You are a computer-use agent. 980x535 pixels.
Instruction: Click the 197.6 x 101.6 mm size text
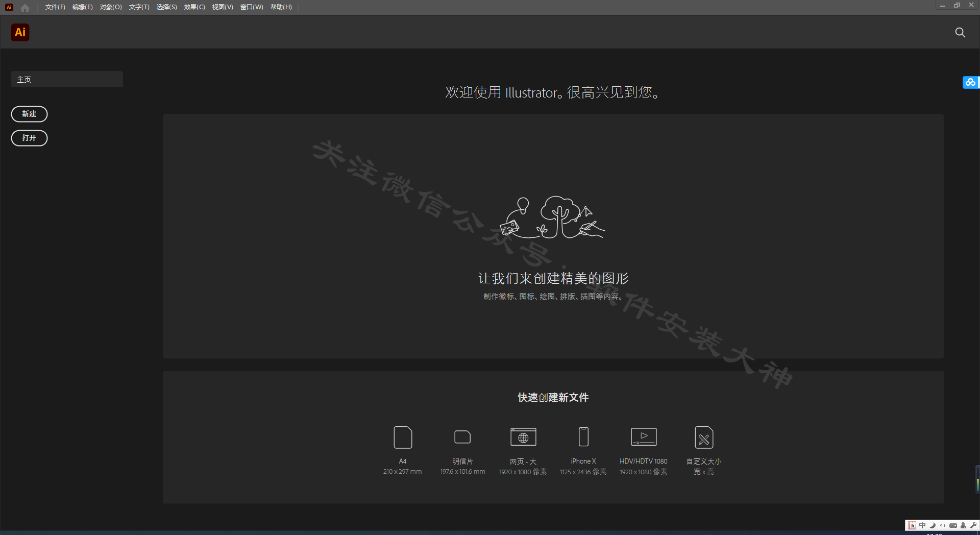pos(462,472)
